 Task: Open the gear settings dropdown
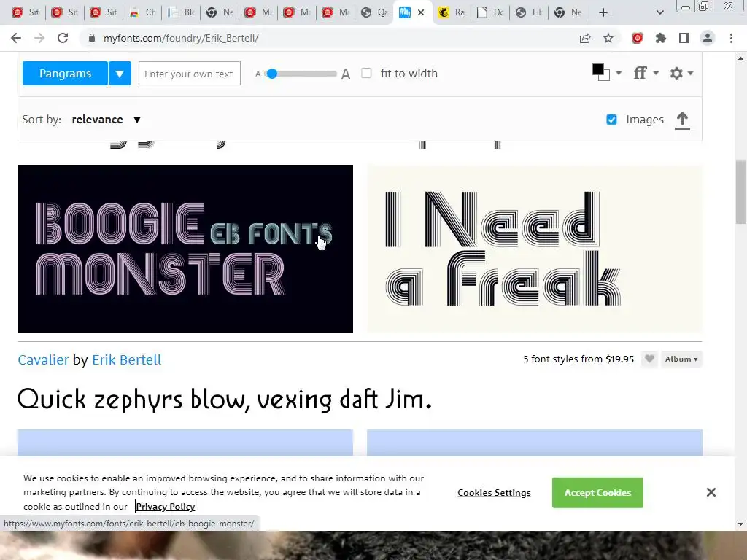[681, 73]
